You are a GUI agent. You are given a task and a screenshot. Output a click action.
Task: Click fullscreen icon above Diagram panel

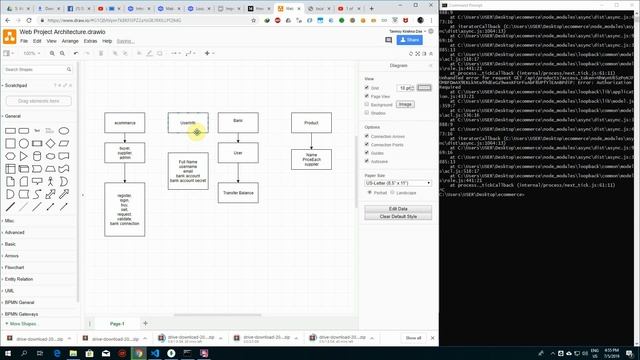point(418,53)
